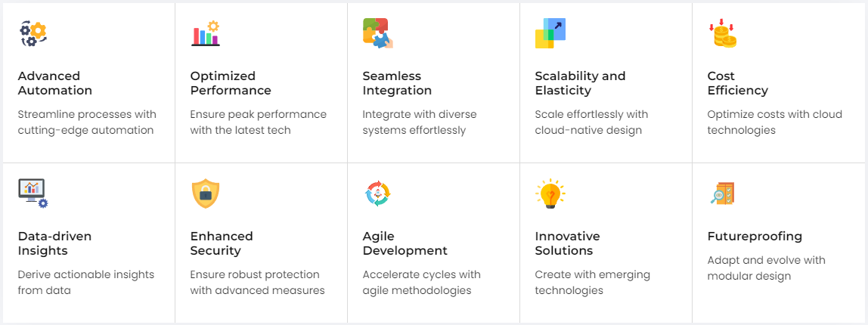Screen dimensions: 868x325
Task: Click the magnifier document icon for Futureproofing
Action: [722, 193]
